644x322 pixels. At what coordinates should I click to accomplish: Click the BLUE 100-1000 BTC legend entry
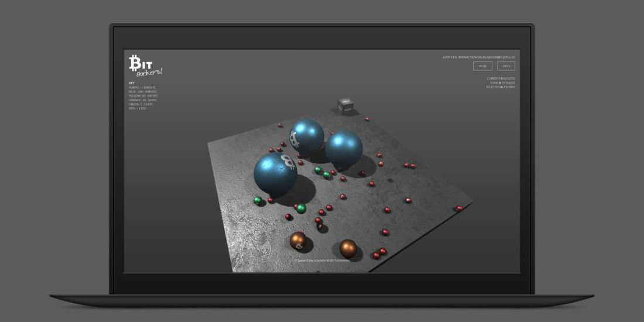pos(143,91)
